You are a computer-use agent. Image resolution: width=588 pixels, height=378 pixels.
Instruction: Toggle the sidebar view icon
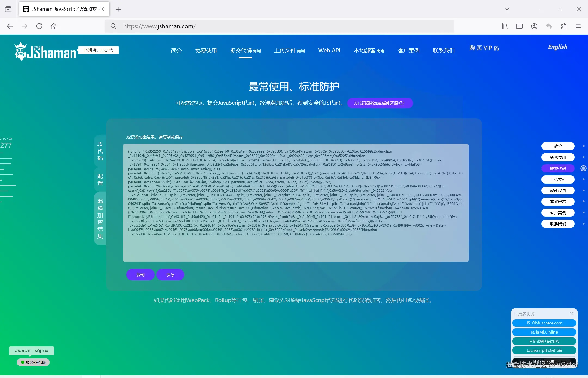coord(519,26)
